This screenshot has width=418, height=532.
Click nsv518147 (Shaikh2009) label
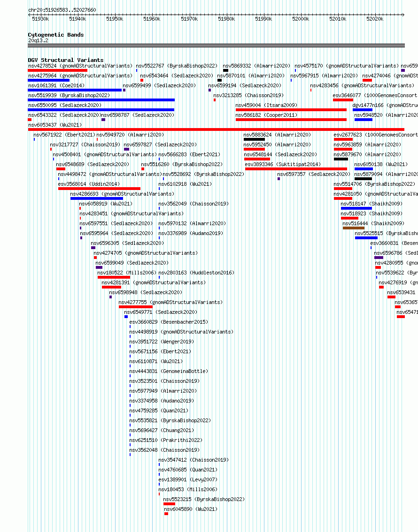click(372, 204)
